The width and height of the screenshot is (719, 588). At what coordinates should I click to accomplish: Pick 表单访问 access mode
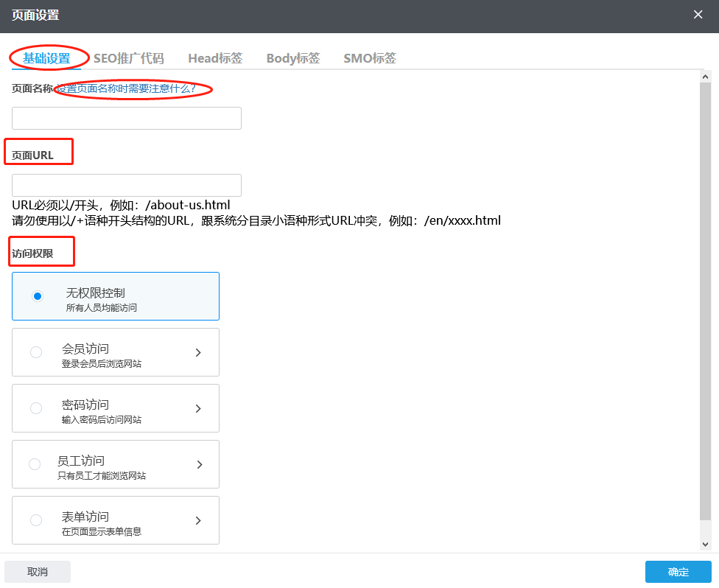coord(35,520)
